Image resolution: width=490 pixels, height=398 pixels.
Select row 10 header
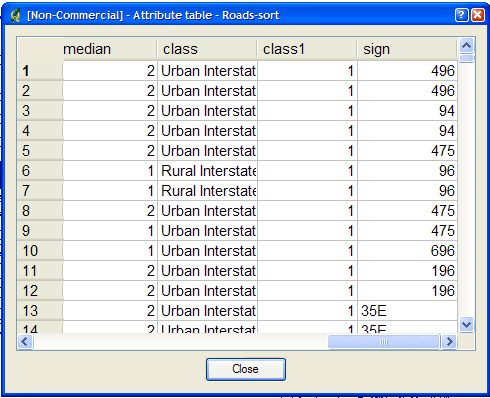click(x=40, y=251)
